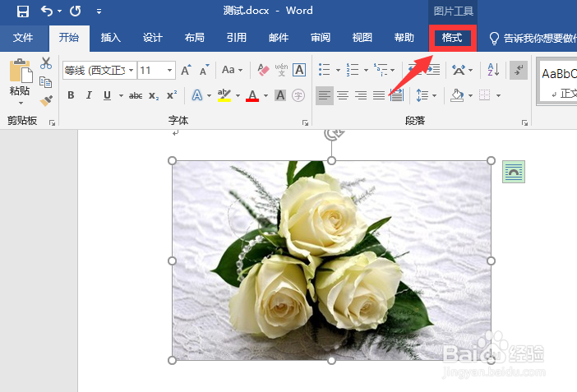
Task: Click the Multilevel List icon
Action: click(x=381, y=70)
